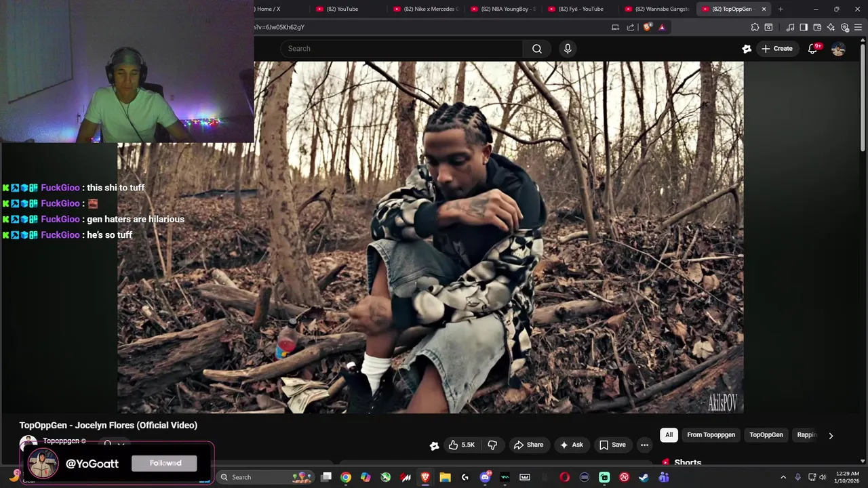
Task: Focus the YouTube Search input field
Action: (x=401, y=48)
